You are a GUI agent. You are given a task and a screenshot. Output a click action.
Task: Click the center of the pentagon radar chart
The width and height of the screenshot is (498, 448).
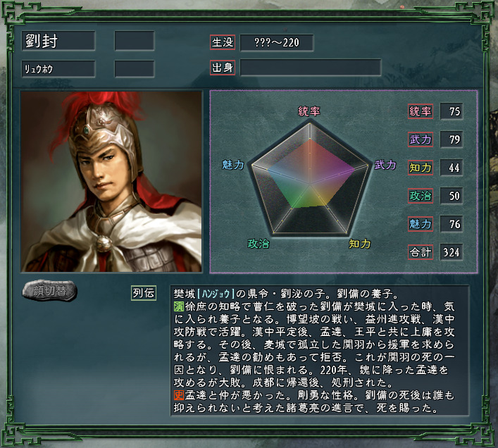(x=310, y=184)
